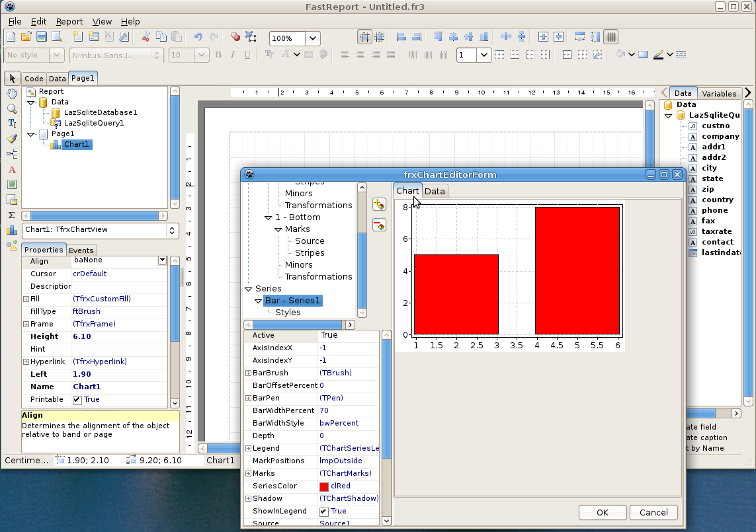Expand the Hyperlink property
Viewport: 756px width, 532px height.
[x=26, y=361]
